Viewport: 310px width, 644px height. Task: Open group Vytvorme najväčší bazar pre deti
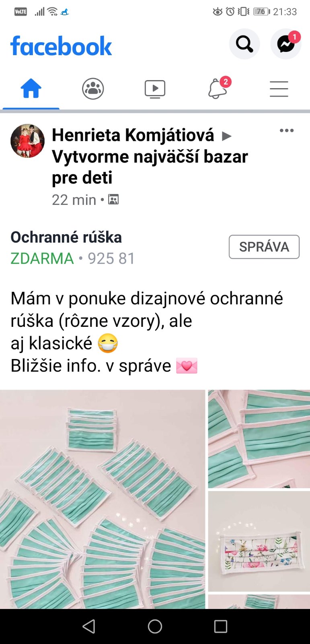coord(150,167)
